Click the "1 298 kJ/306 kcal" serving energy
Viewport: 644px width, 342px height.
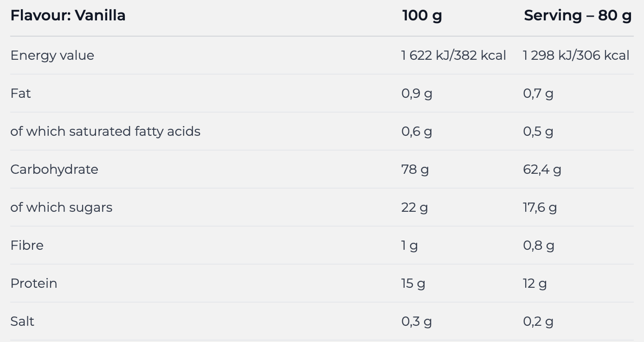click(576, 55)
